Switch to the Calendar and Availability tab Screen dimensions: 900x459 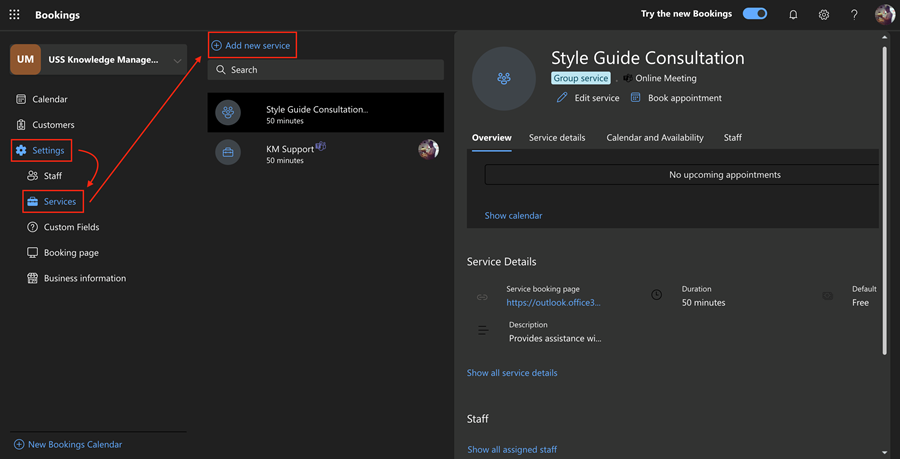tap(655, 138)
